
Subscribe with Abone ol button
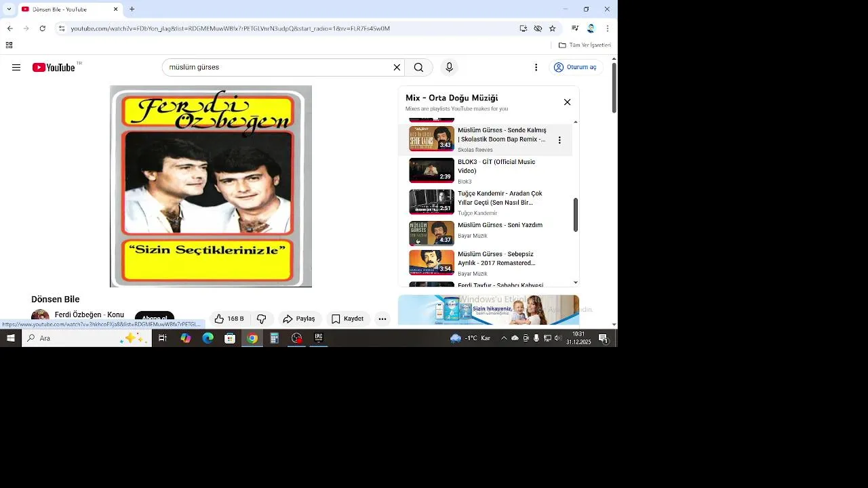click(155, 319)
